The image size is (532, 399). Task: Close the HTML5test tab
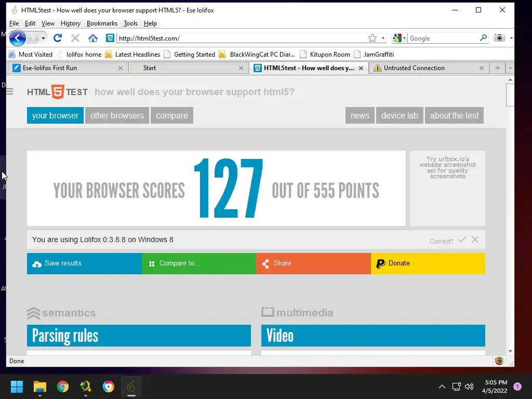tap(361, 68)
